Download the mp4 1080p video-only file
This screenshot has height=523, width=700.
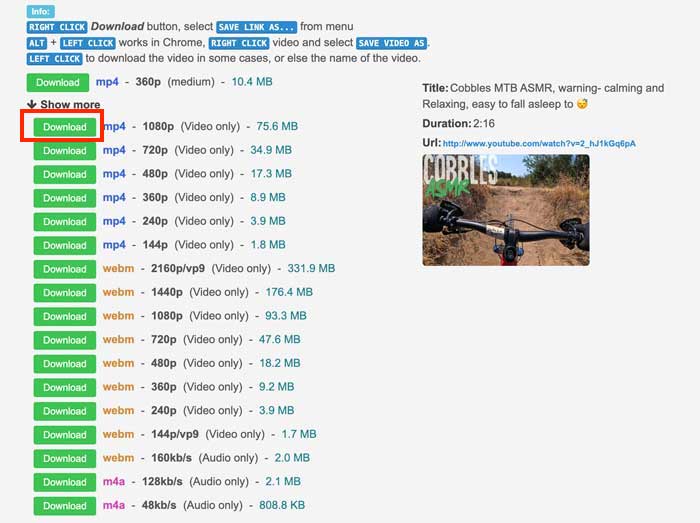[65, 128]
